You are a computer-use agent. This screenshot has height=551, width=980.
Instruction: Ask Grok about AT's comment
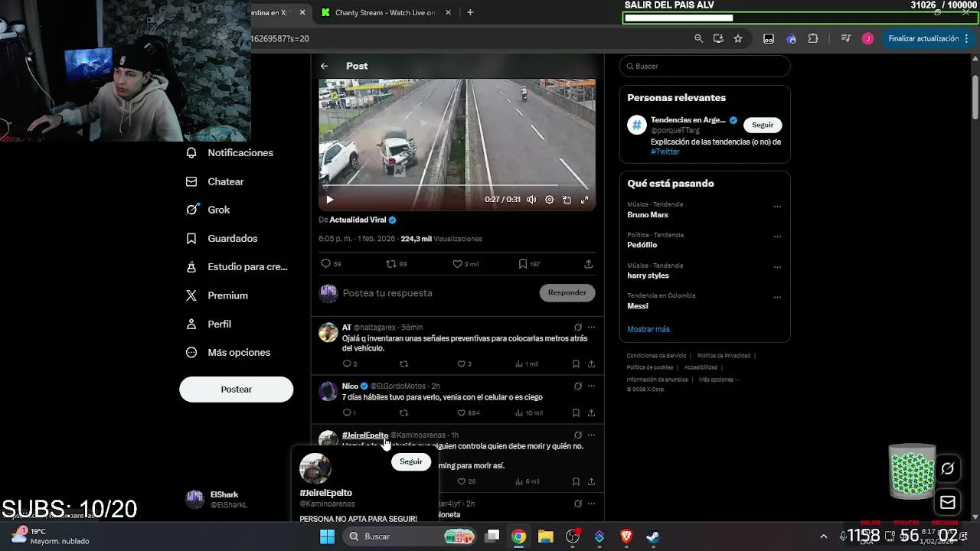tap(577, 328)
